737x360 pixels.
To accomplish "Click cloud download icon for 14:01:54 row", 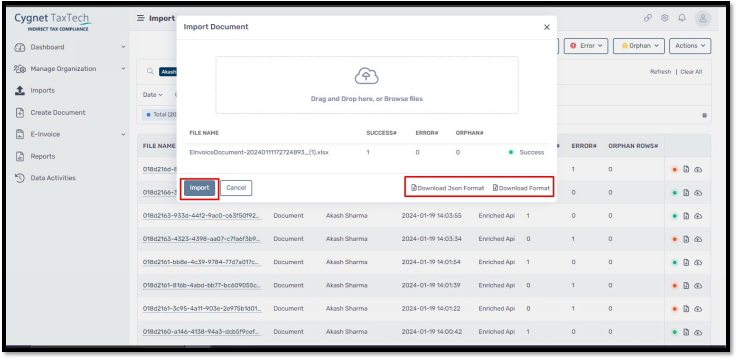I will (x=698, y=262).
